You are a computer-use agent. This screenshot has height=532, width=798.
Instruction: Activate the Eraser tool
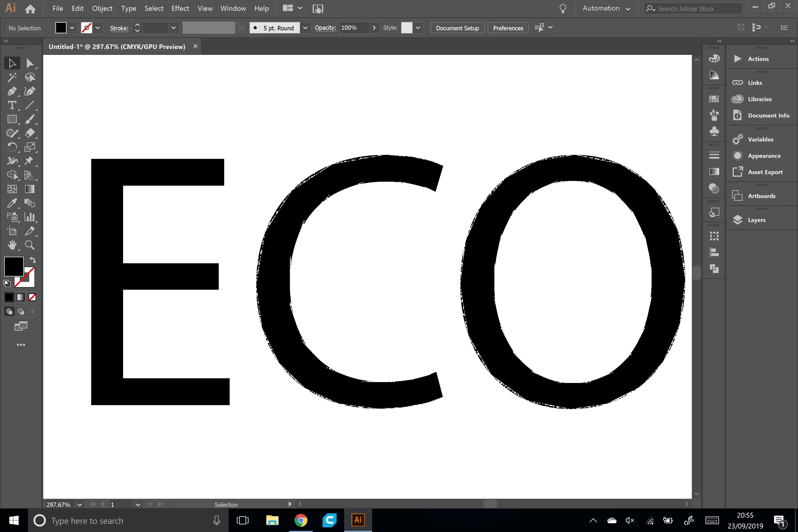(29, 133)
